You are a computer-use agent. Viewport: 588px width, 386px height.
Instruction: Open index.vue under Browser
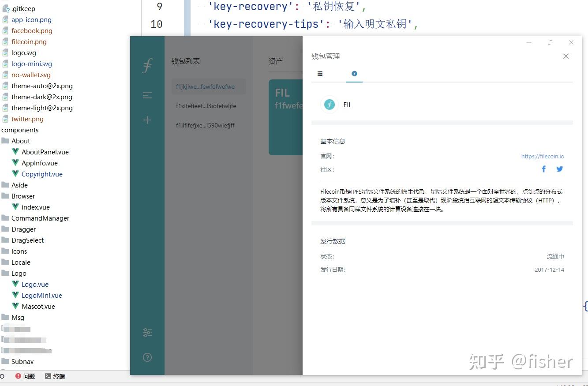[36, 207]
